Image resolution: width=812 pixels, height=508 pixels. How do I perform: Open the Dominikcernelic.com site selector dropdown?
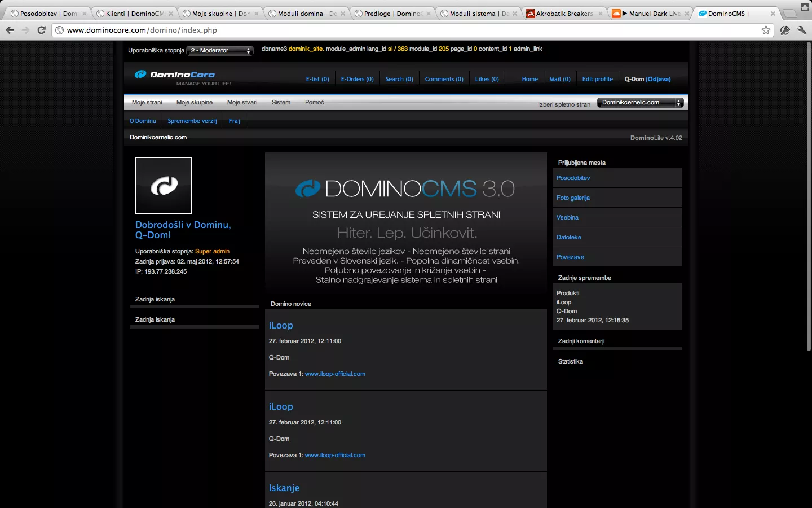click(x=640, y=102)
